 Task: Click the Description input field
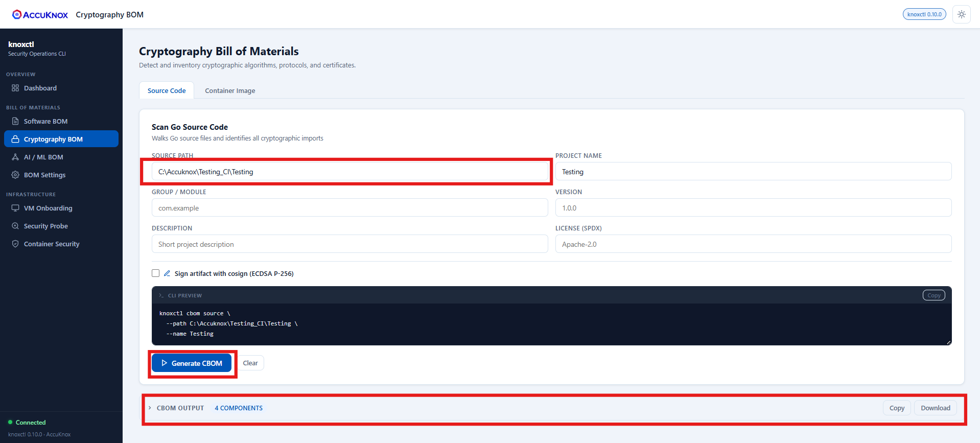(x=350, y=244)
